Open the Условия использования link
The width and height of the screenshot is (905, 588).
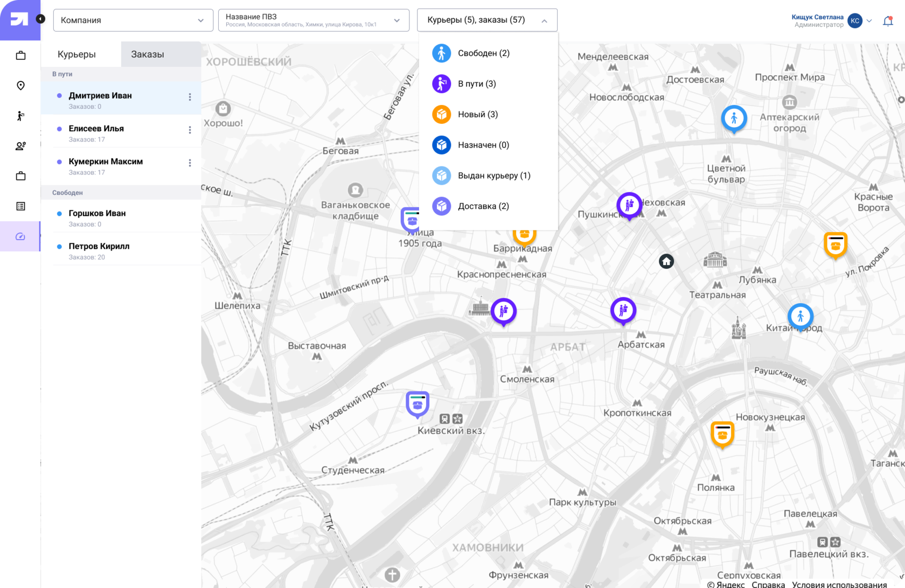click(x=839, y=584)
